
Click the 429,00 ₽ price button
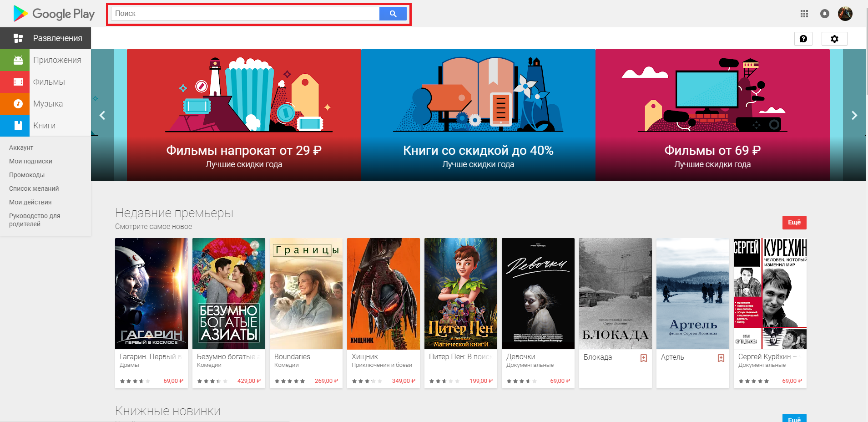coord(249,381)
